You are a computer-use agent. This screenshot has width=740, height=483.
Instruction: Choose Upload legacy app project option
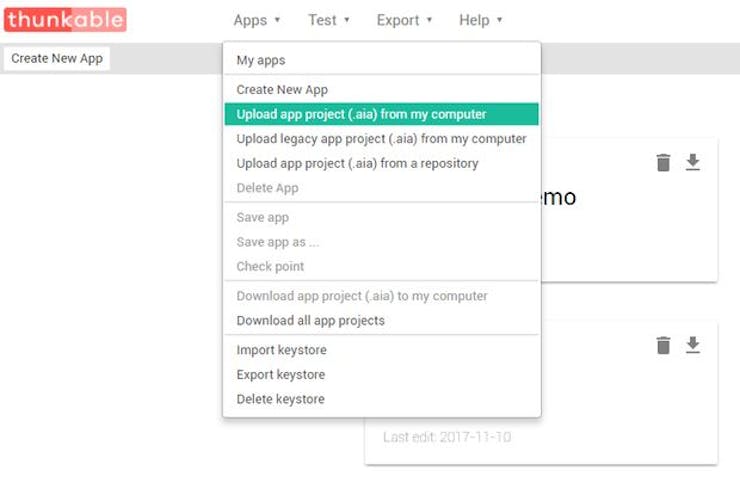pyautogui.click(x=381, y=139)
